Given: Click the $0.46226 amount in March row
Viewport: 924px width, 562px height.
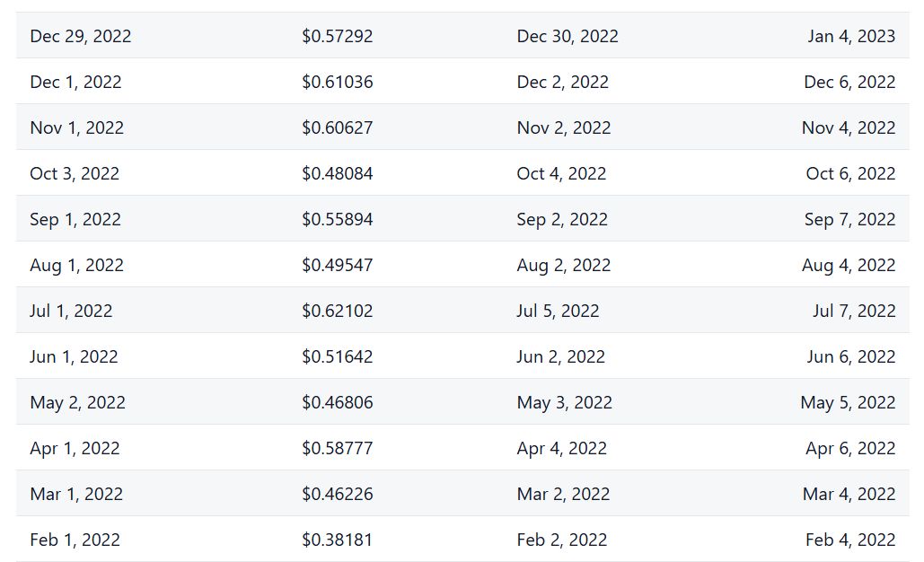Looking at the screenshot, I should click(337, 494).
